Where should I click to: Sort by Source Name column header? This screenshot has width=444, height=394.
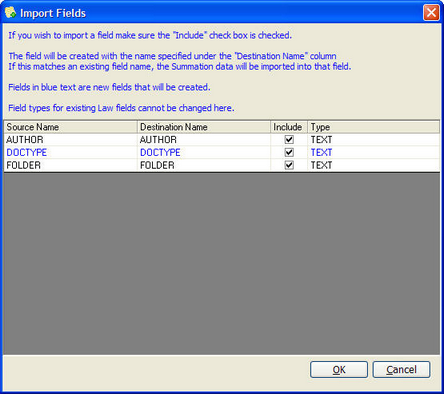[71, 127]
